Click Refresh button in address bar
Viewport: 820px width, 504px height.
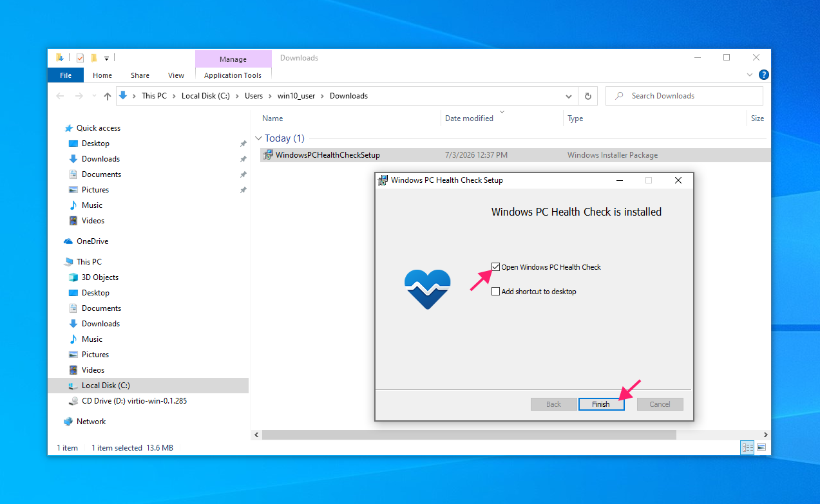pyautogui.click(x=587, y=96)
